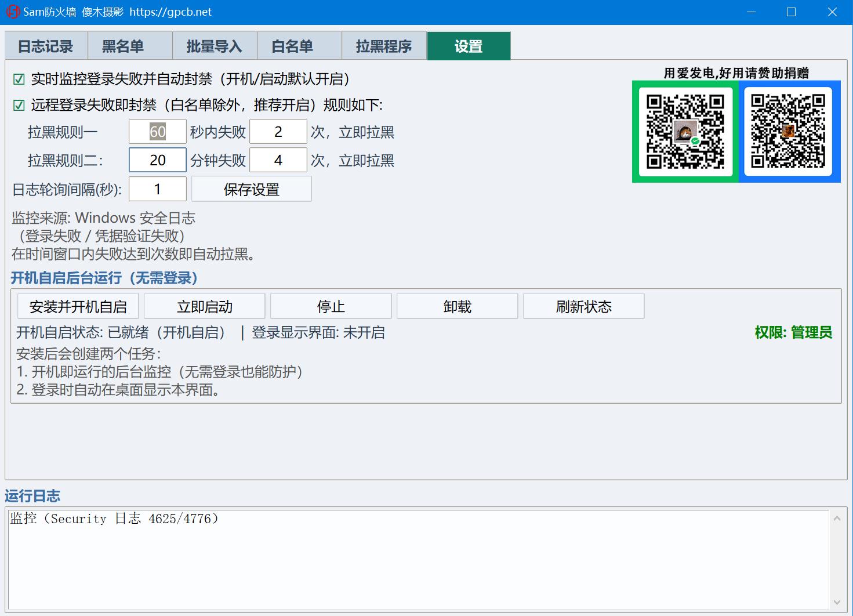853x616 pixels.
Task: Open the 日志记录 tab
Action: coord(46,46)
